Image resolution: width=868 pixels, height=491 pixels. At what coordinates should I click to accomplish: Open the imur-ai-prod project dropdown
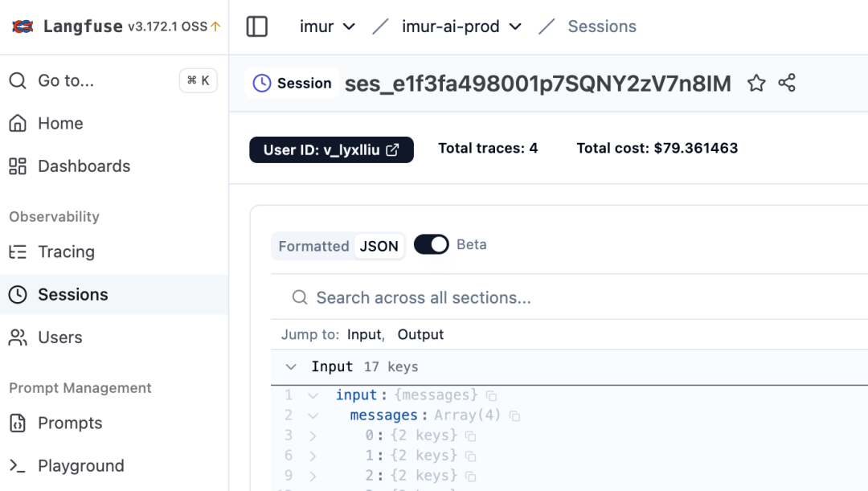pos(461,27)
